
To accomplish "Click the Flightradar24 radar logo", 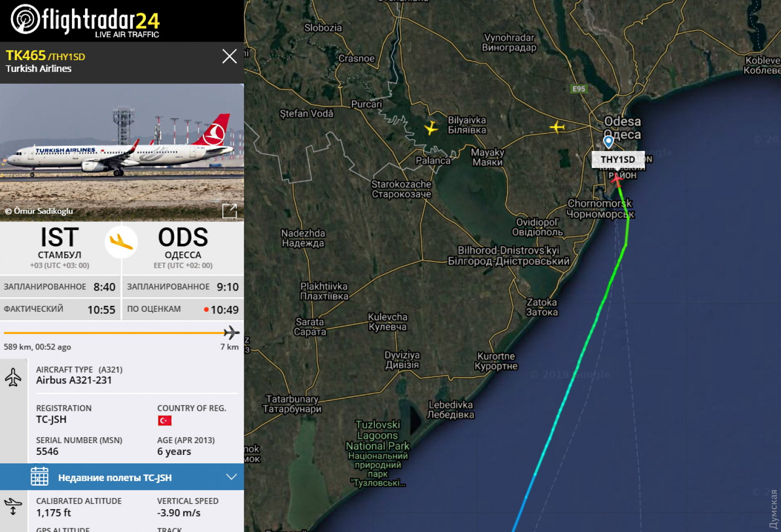I will pyautogui.click(x=25, y=19).
